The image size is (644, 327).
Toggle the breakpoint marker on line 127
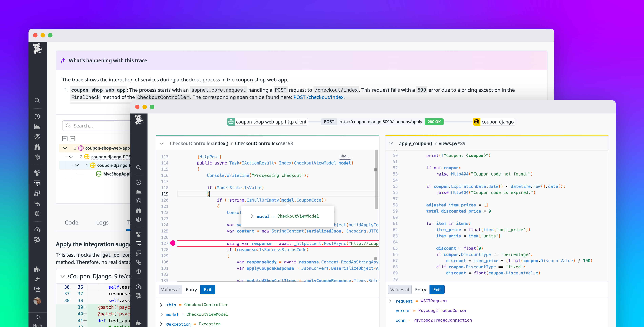173,243
